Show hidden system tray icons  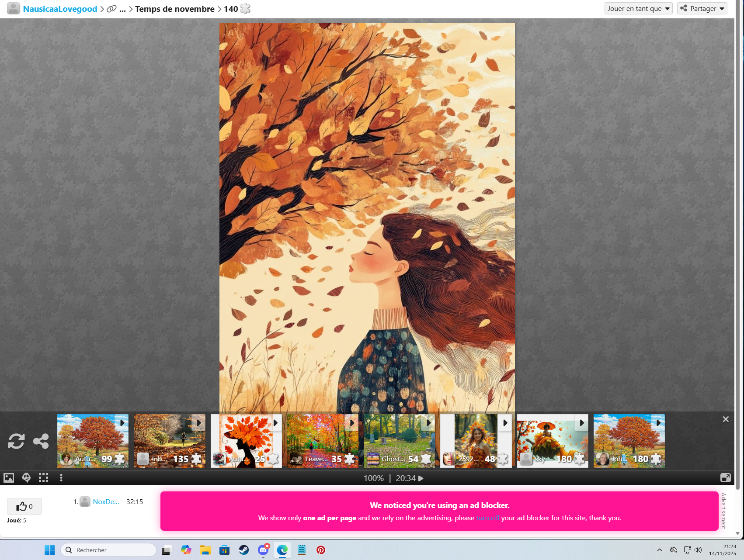(660, 550)
